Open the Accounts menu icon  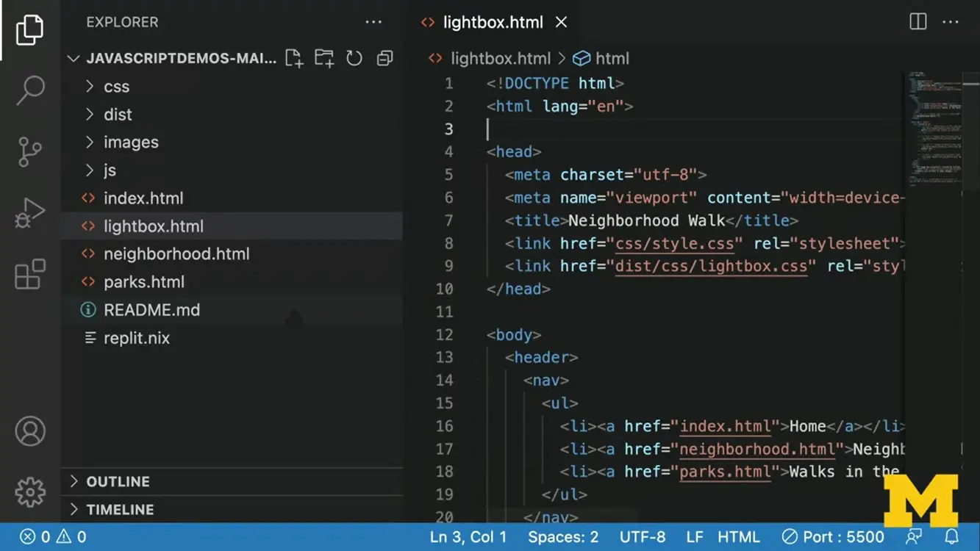(30, 431)
